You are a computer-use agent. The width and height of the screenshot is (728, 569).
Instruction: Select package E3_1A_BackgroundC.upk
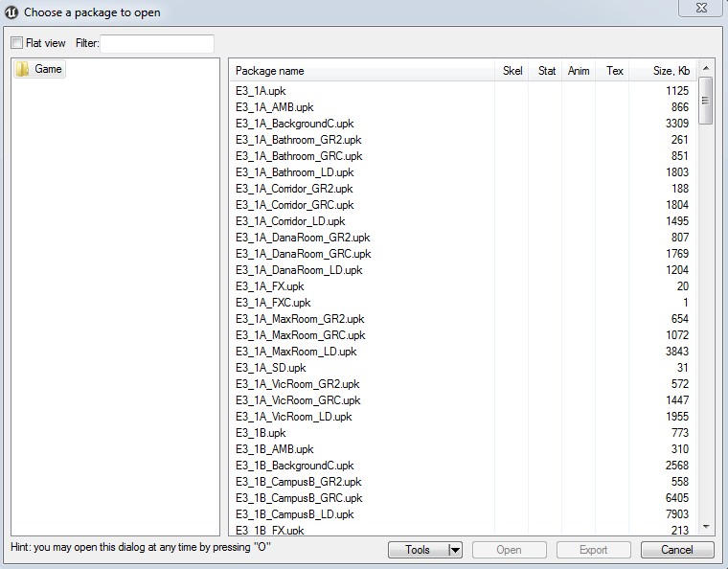coord(463,124)
